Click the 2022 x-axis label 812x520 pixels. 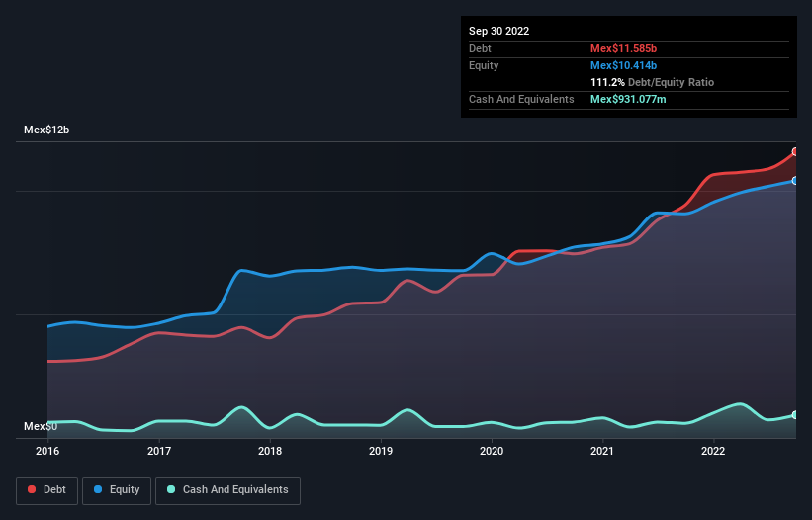[x=713, y=451]
